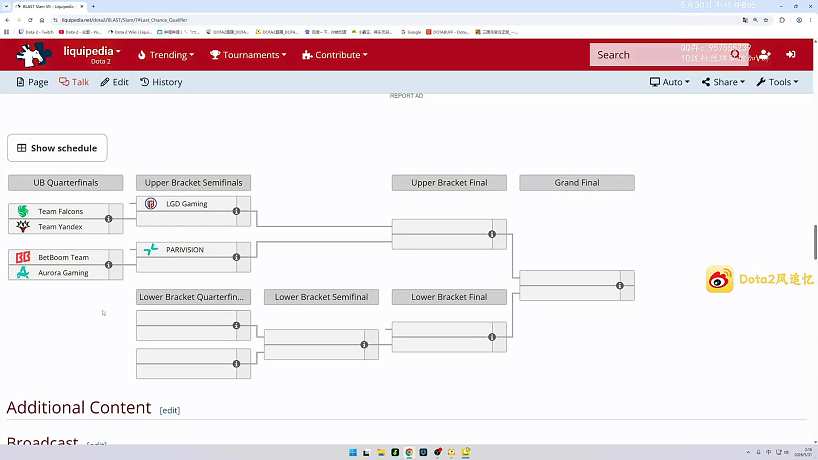Screen dimensions: 818x460
Task: Switch to the Page tab
Action: [x=32, y=82]
